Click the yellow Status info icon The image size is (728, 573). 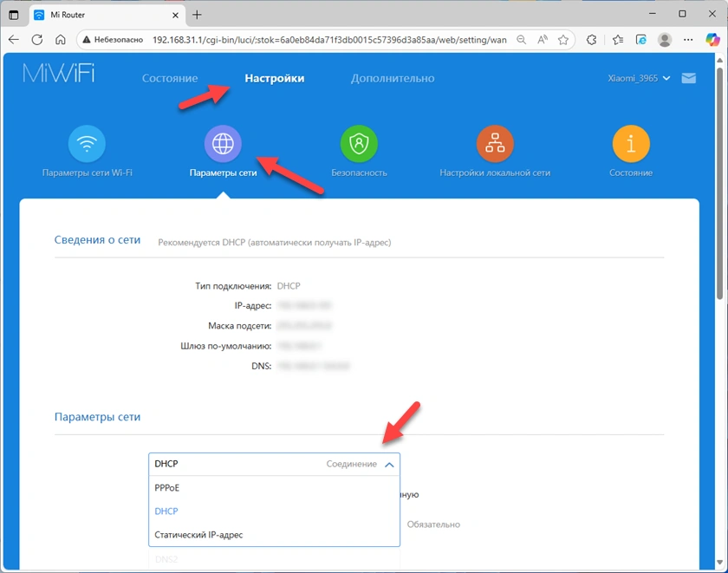coord(631,144)
